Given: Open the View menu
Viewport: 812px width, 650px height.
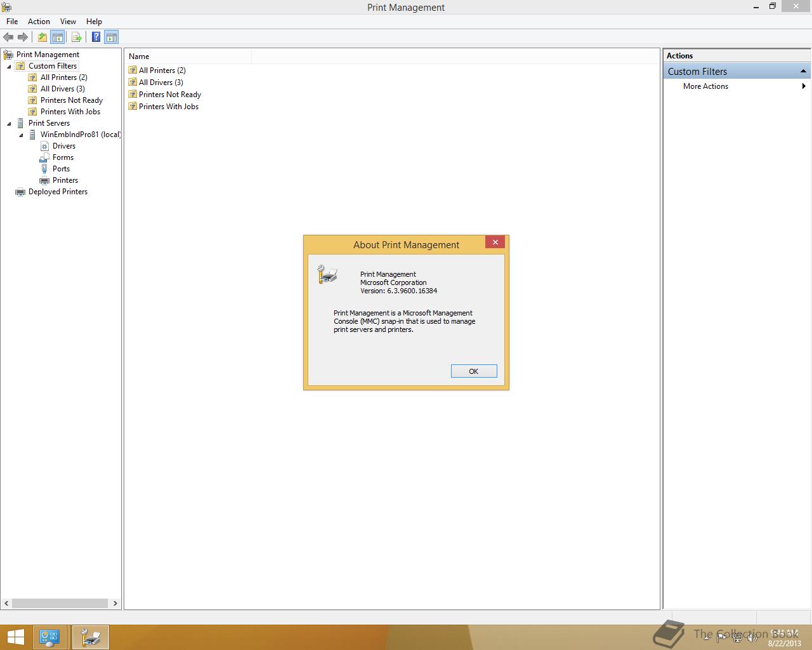Looking at the screenshot, I should click(x=68, y=21).
